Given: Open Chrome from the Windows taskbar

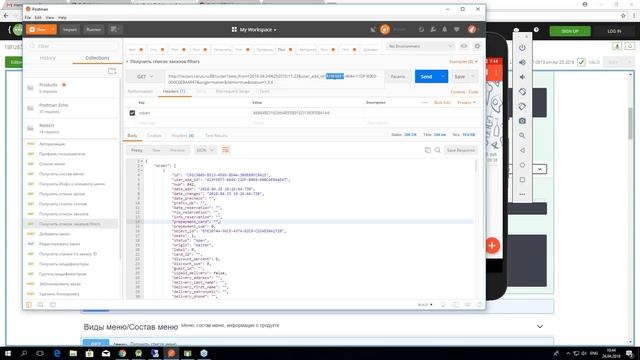Looking at the screenshot, I should [122, 353].
